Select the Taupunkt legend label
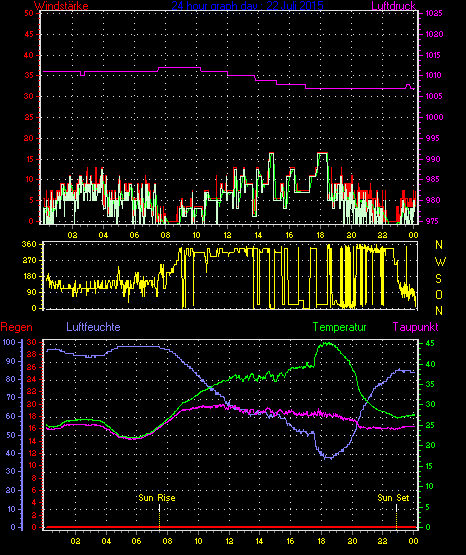 (x=416, y=327)
